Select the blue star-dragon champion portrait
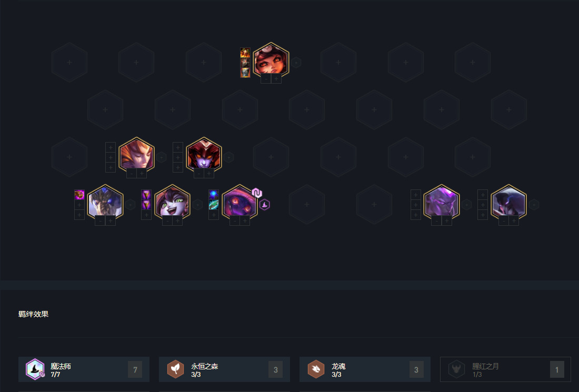Image resolution: width=579 pixels, height=392 pixels. pos(105,203)
